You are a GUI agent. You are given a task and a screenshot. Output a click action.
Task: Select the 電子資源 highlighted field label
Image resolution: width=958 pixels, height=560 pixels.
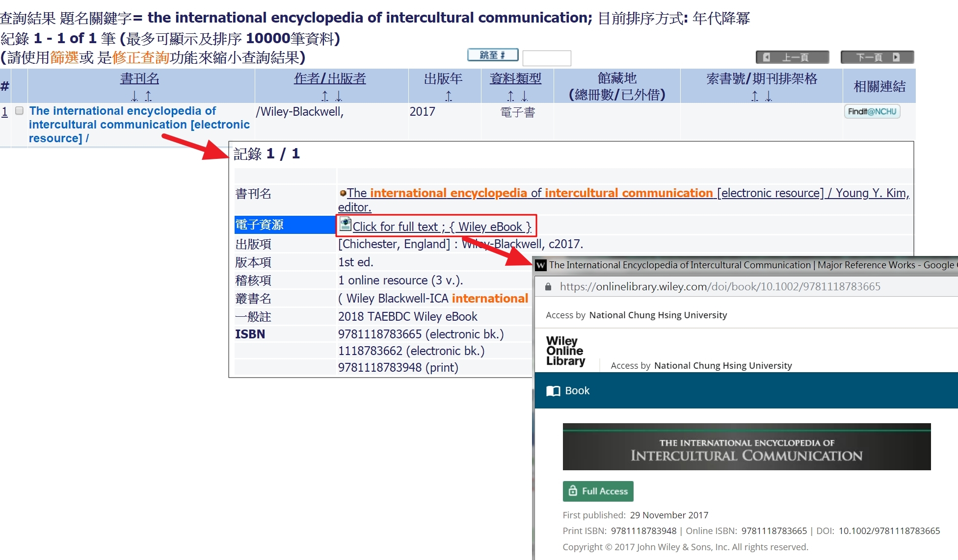coord(285,225)
